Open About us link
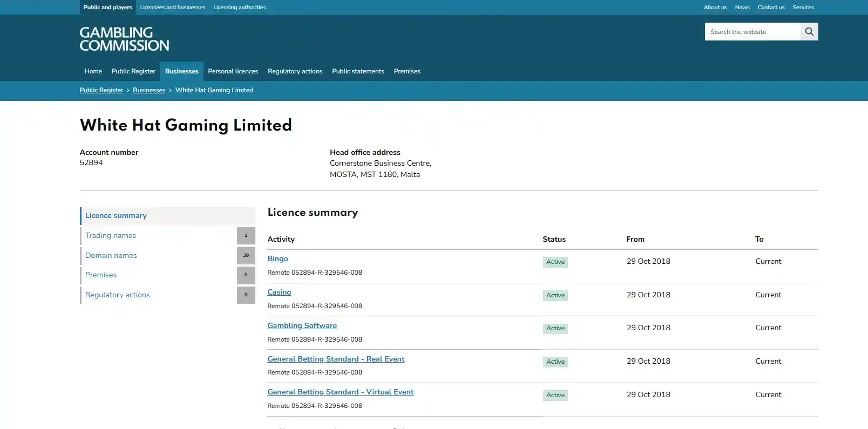This screenshot has height=429, width=868. 715,7
